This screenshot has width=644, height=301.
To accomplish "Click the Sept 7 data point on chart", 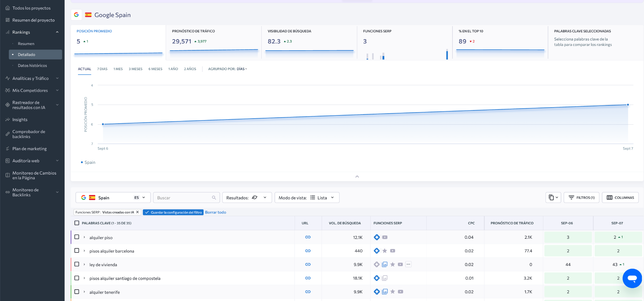I will (628, 105).
